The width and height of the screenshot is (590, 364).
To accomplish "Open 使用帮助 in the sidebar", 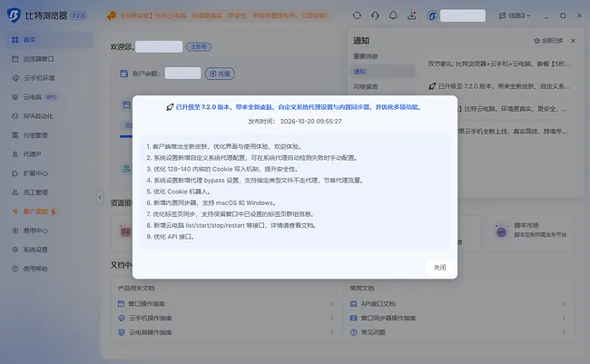I will pyautogui.click(x=50, y=269).
